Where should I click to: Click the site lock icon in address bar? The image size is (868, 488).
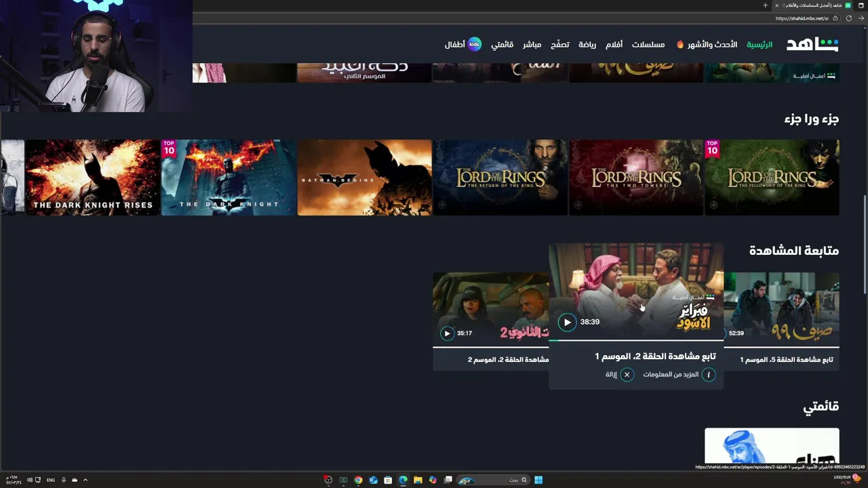click(x=835, y=18)
